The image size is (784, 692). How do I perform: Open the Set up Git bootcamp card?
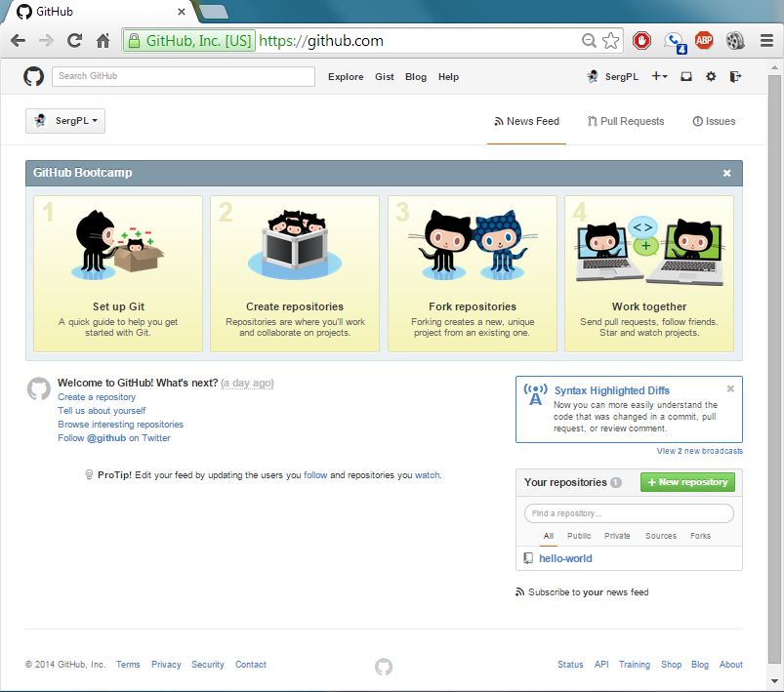(118, 273)
